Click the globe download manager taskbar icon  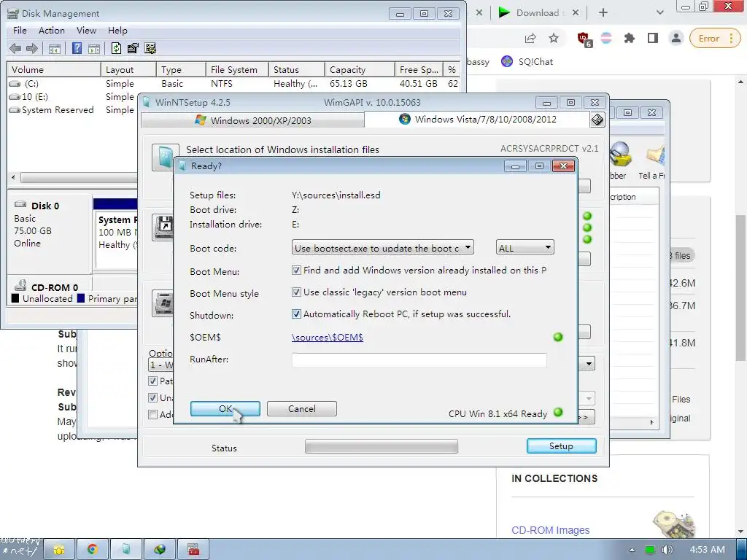point(160,550)
